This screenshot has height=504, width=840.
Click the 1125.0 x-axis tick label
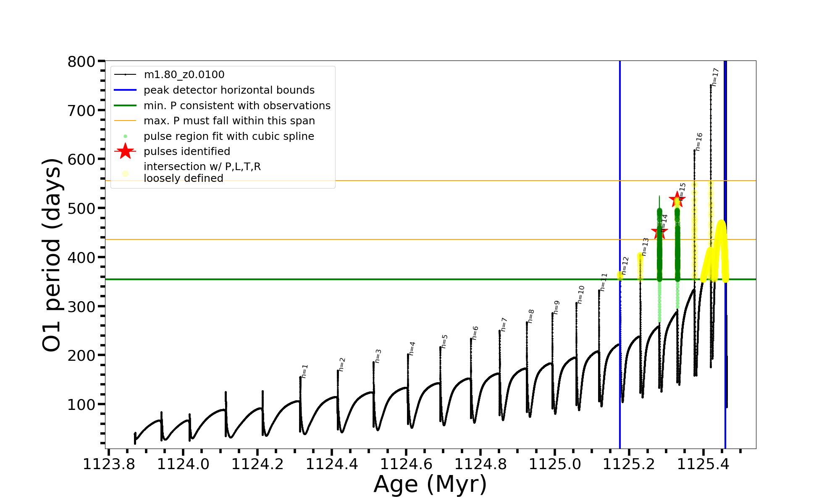click(x=555, y=465)
